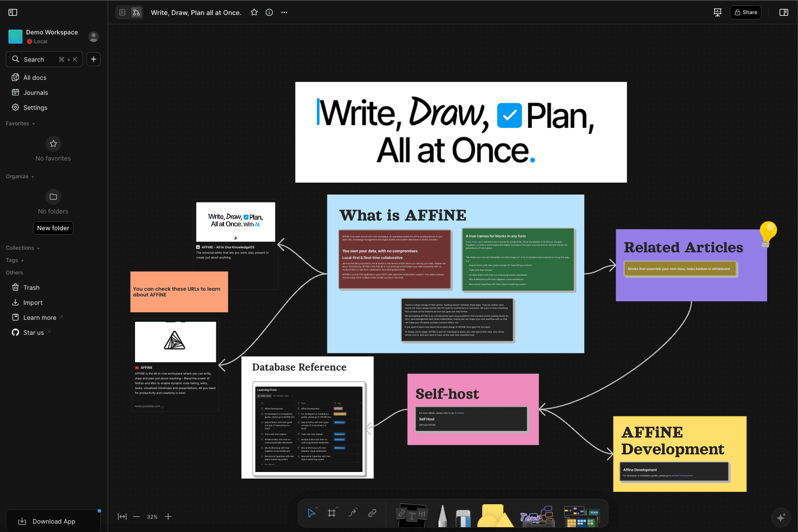Select the Link tool
Screen dimensions: 798x532
pyautogui.click(x=372, y=513)
